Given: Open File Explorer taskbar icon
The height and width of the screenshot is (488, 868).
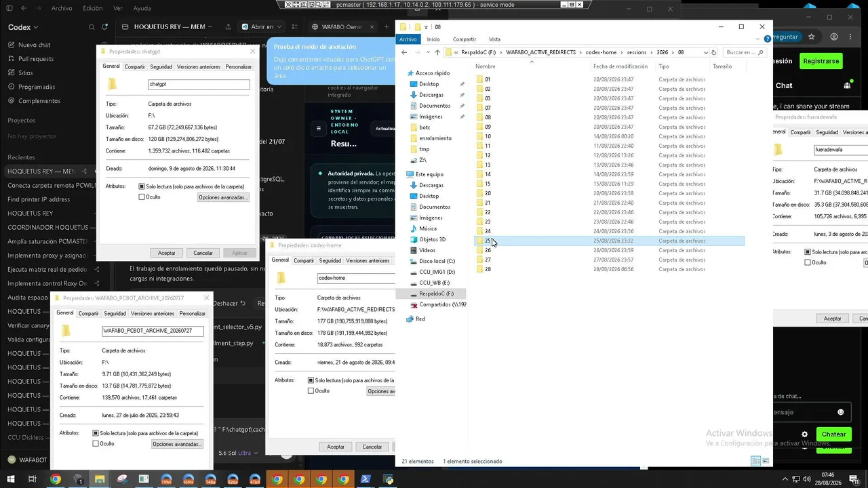Looking at the screenshot, I should [100, 479].
